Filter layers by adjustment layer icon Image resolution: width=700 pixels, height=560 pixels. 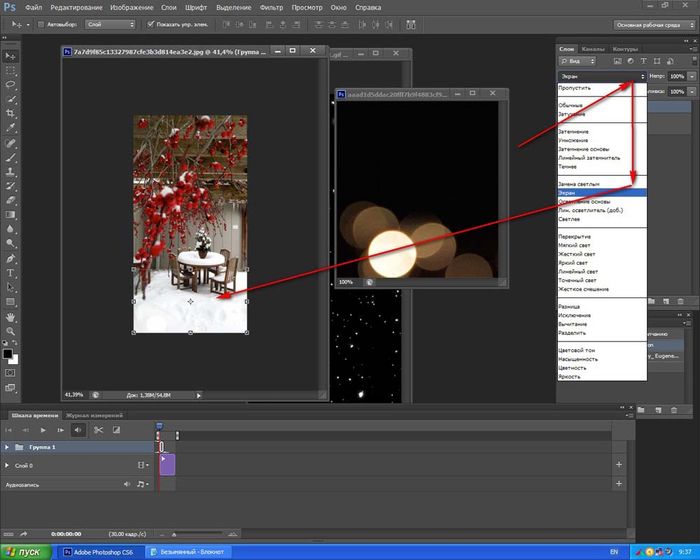point(630,61)
